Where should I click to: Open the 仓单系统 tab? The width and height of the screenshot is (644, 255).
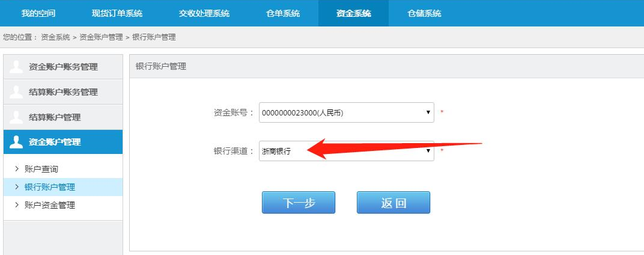283,13
